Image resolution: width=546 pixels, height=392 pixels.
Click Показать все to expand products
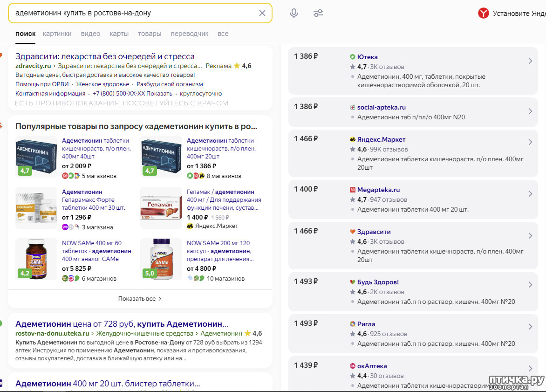pyautogui.click(x=140, y=299)
